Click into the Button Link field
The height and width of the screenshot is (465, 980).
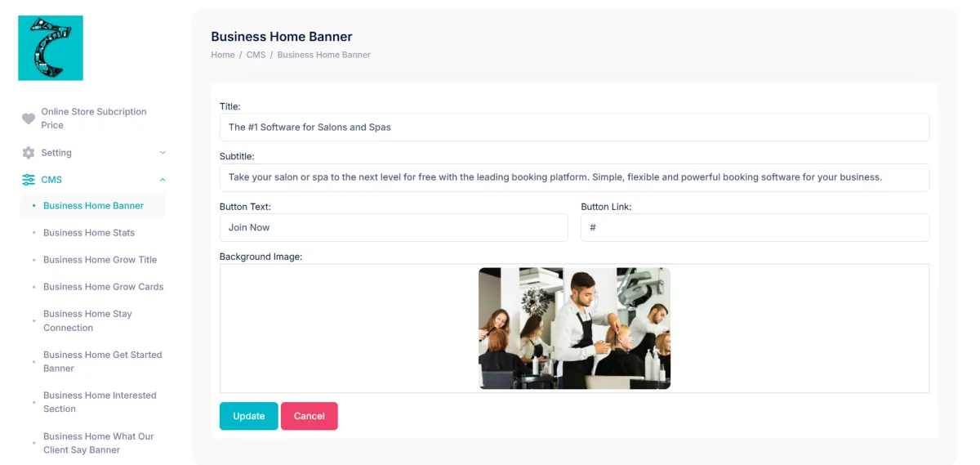(x=755, y=227)
